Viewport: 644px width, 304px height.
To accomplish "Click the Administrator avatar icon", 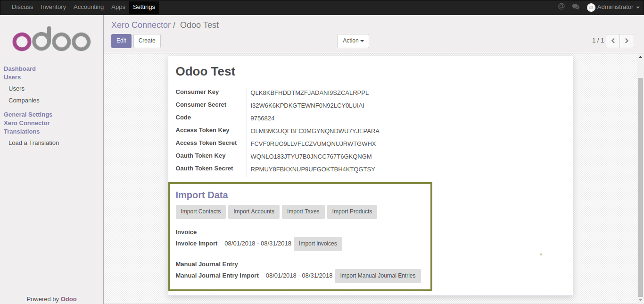I will coord(591,8).
